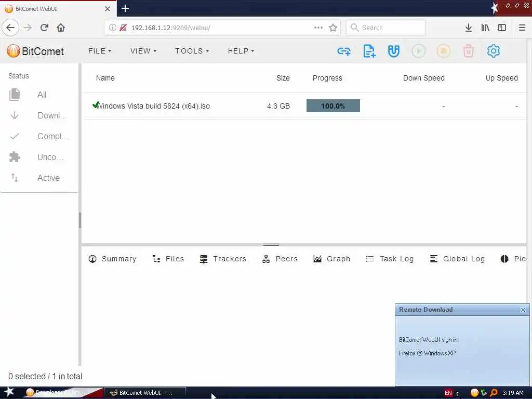Sort by the Down Speed column header

(x=424, y=78)
